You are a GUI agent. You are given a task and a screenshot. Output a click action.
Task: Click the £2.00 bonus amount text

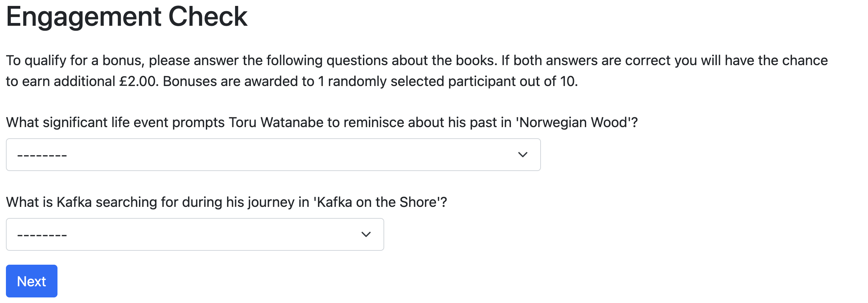[139, 81]
